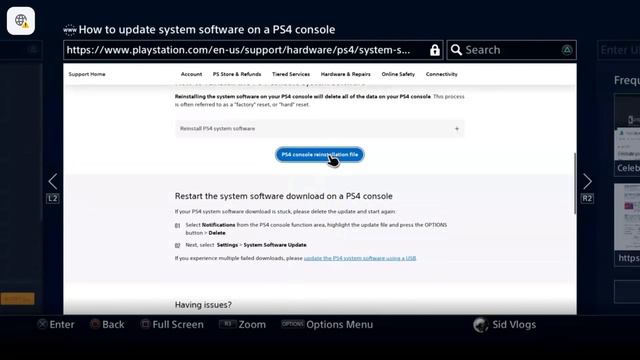Open PS Store & Refunds menu
The width and height of the screenshot is (640, 360).
[x=237, y=74]
